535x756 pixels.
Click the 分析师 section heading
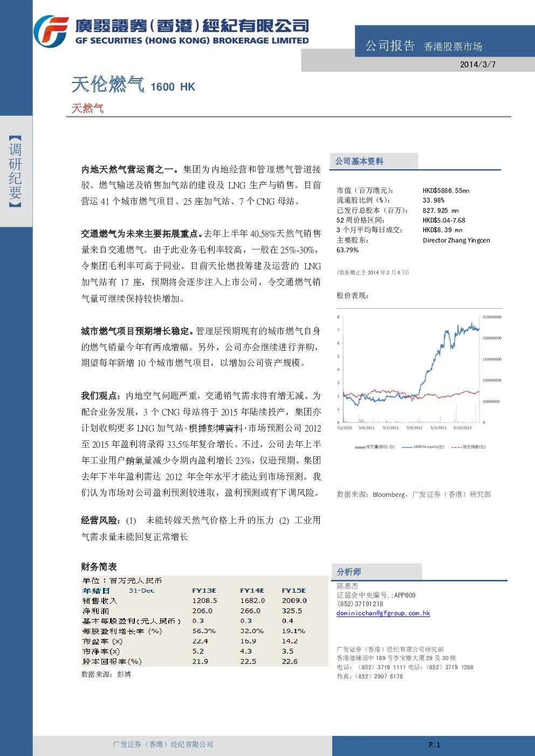click(348, 572)
